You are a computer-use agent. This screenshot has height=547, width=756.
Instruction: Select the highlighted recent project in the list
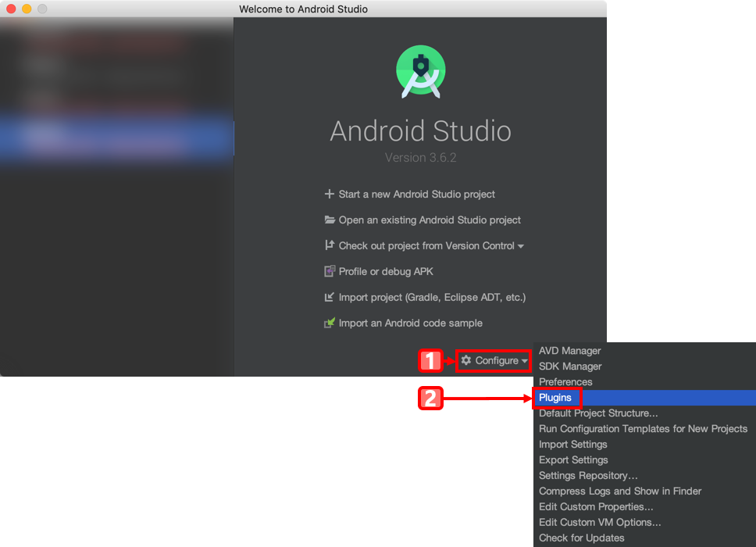116,138
